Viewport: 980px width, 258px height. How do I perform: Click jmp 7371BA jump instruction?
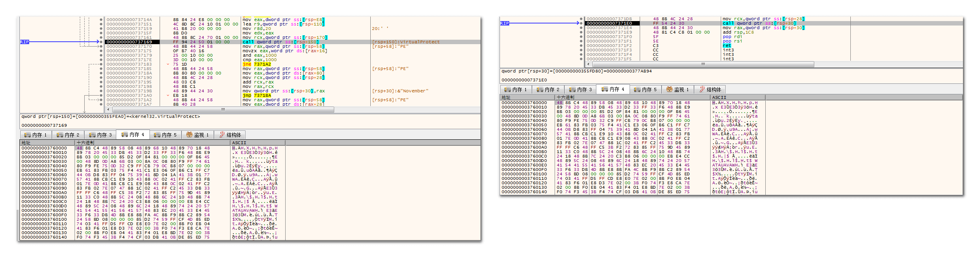pos(257,95)
